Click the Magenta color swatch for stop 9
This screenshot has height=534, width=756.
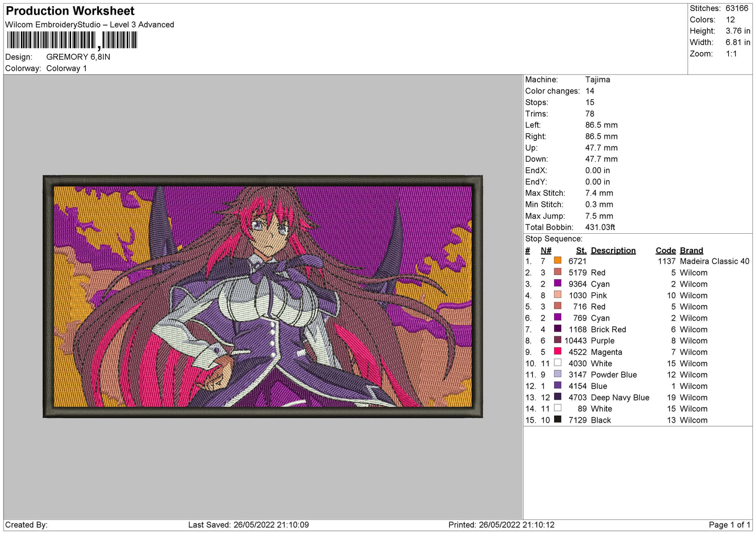(x=558, y=351)
